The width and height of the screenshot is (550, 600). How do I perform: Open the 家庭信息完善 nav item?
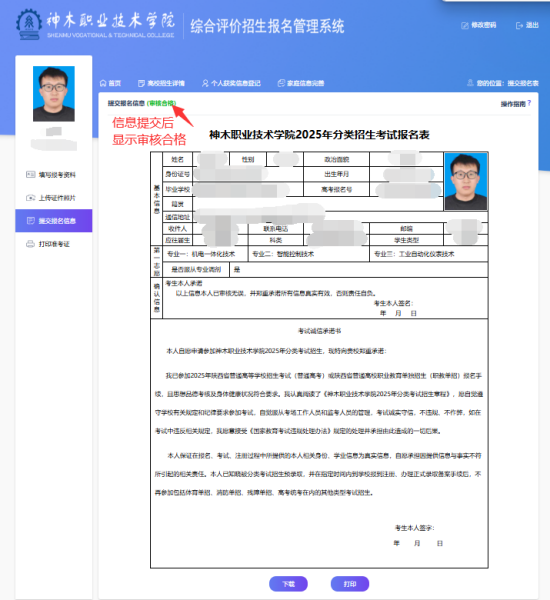(301, 83)
